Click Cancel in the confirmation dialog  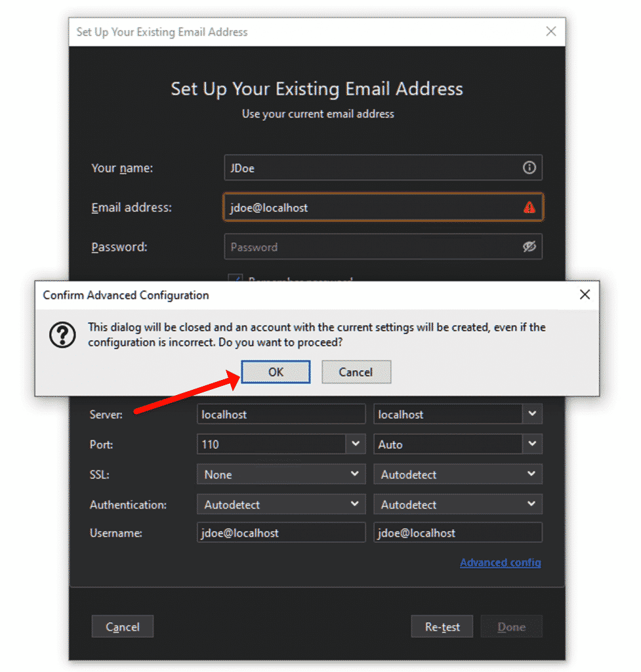[x=356, y=371]
